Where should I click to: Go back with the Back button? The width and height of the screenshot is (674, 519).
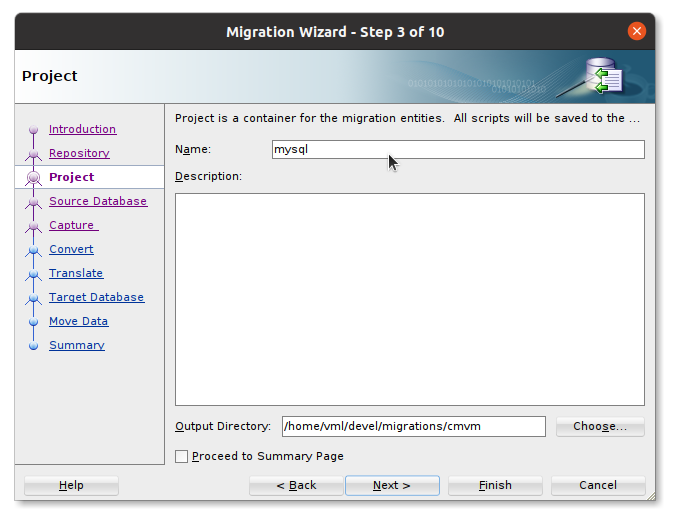296,485
